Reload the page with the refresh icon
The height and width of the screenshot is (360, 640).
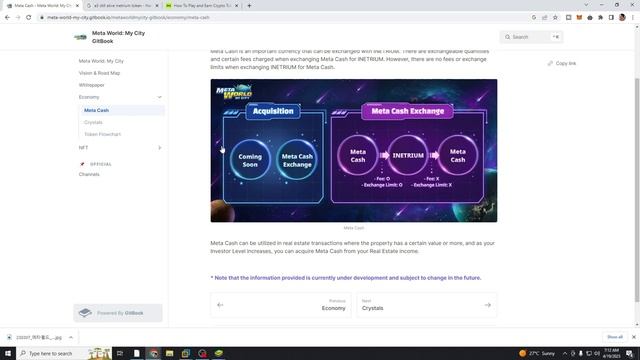pyautogui.click(x=29, y=18)
